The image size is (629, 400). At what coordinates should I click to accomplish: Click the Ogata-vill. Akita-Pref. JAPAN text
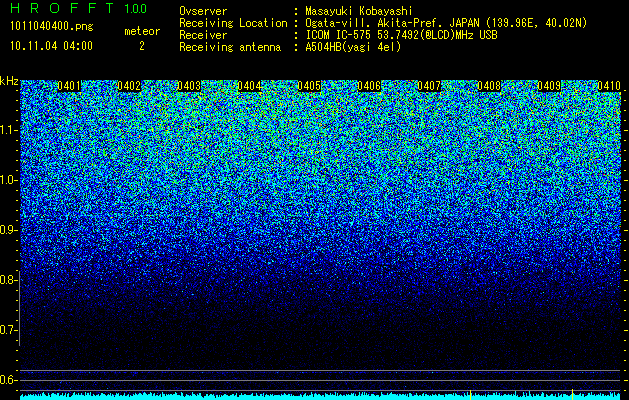coord(446,23)
